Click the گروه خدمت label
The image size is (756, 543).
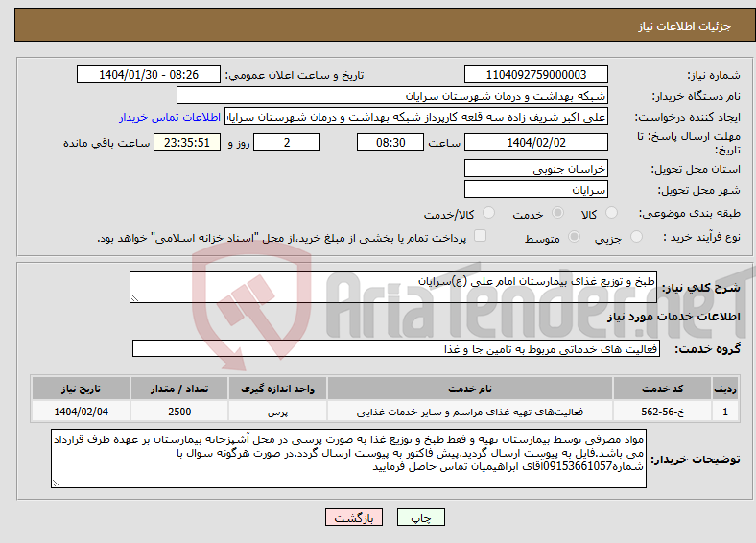point(707,349)
